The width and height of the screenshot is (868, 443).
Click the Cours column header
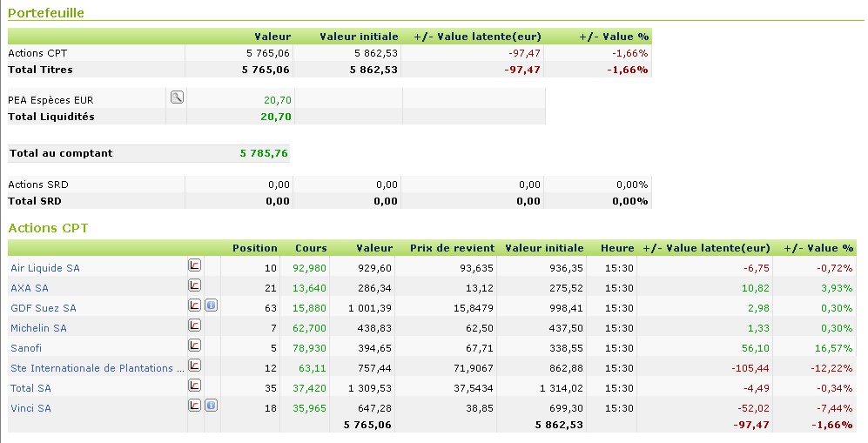[x=311, y=248]
